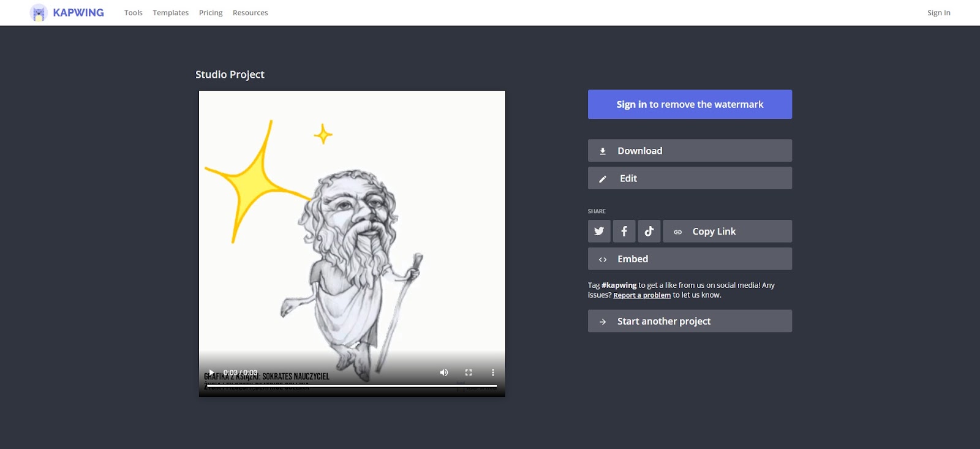The image size is (980, 449).
Task: Click Sign In at top right
Action: click(x=939, y=13)
